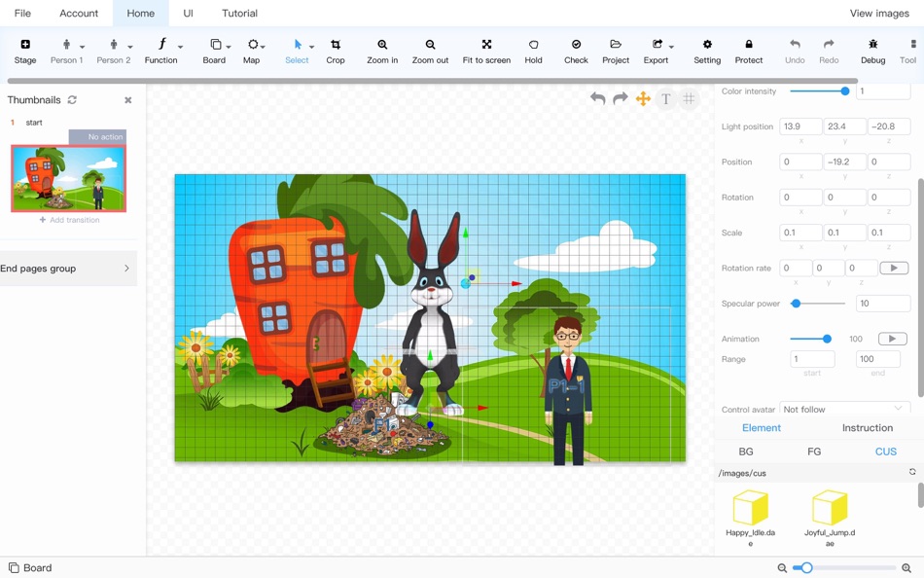Click the Stage tool icon

25,44
